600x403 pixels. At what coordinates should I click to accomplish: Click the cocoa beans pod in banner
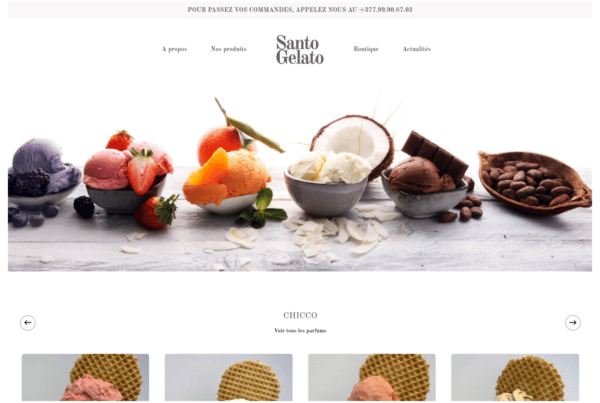(534, 182)
